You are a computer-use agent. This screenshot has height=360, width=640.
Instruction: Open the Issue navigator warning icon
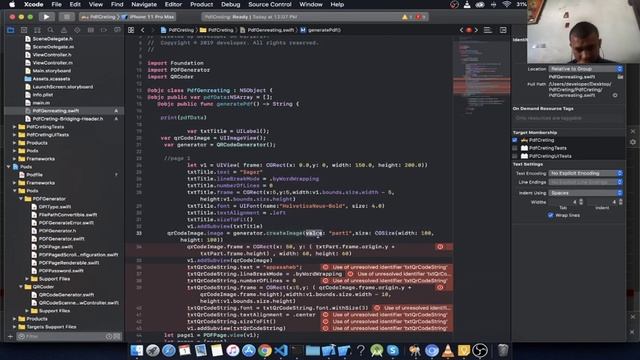point(64,30)
